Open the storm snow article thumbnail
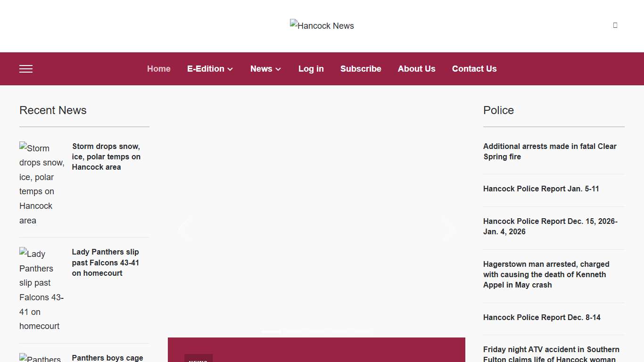644x362 pixels. [x=42, y=184]
